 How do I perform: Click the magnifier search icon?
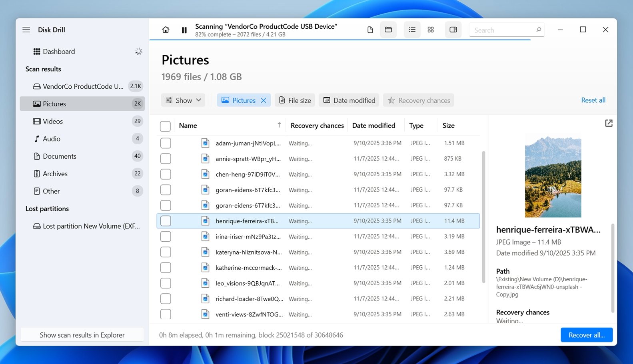click(x=539, y=30)
